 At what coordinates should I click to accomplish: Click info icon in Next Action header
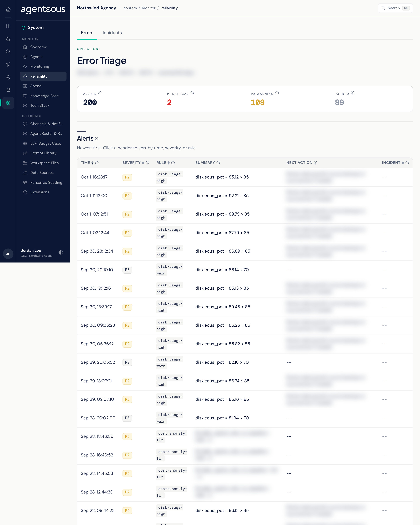tap(316, 163)
